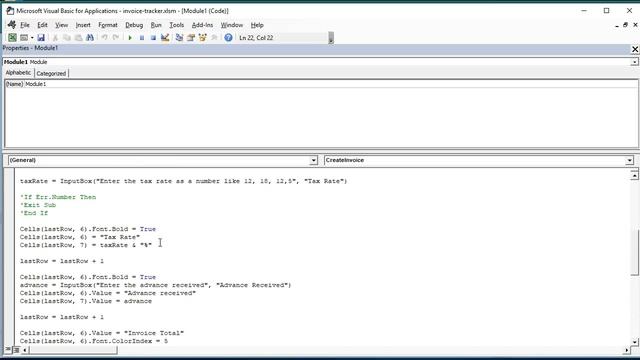Open the Debug menu
Viewport: 640px width, 360px height.
pyautogui.click(x=134, y=25)
